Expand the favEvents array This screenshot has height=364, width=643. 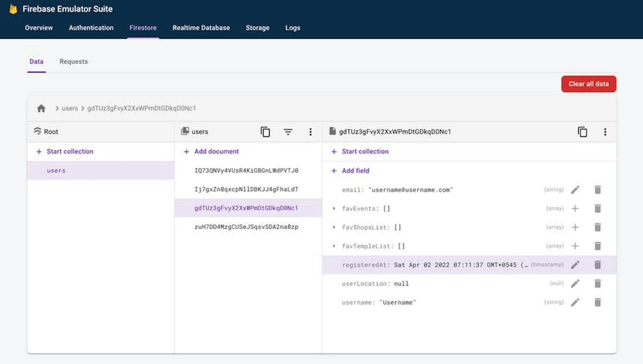(334, 209)
